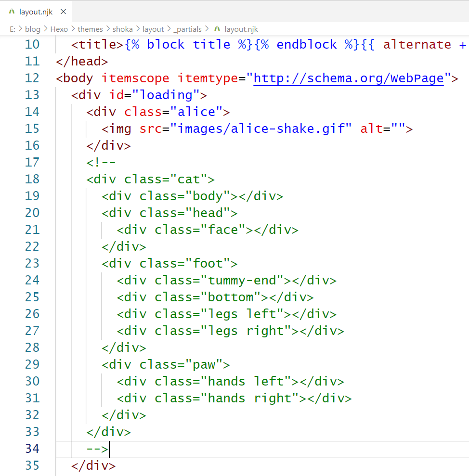Close the layout.njk editor tab

point(65,12)
